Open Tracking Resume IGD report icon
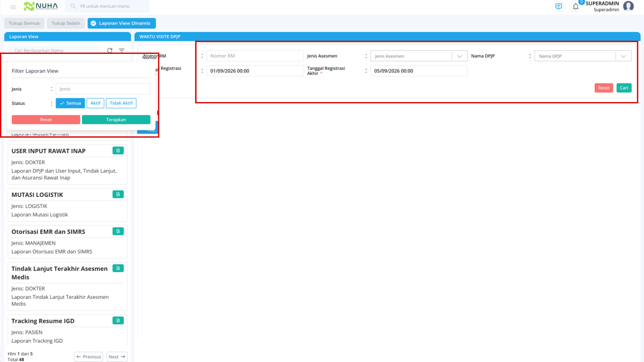Screen dimensions: 644x362 coord(118,321)
